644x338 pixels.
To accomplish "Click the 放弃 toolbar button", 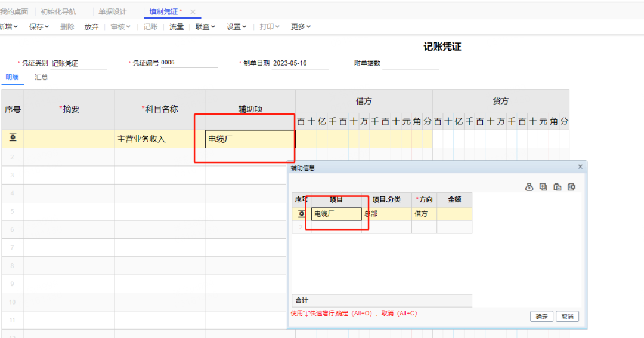I will (x=91, y=27).
